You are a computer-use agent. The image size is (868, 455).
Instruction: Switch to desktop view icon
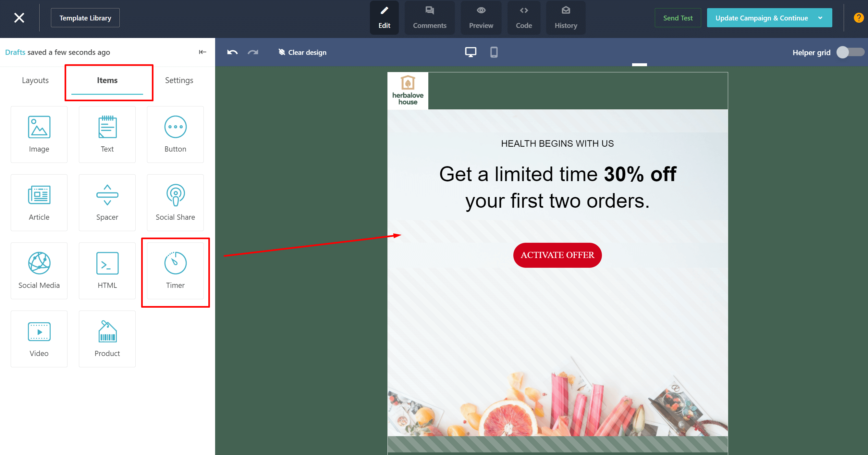click(x=471, y=52)
